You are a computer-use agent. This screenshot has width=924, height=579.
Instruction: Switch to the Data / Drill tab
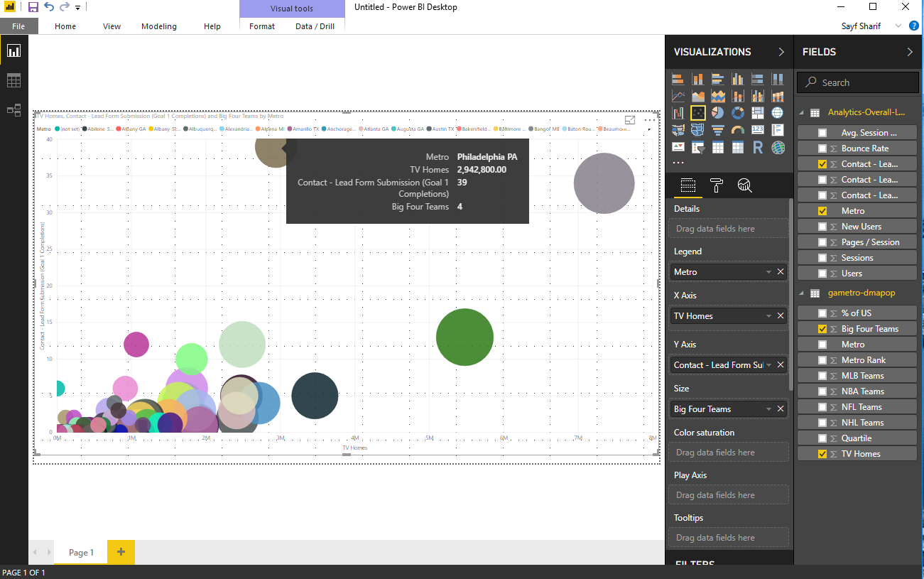(x=315, y=26)
